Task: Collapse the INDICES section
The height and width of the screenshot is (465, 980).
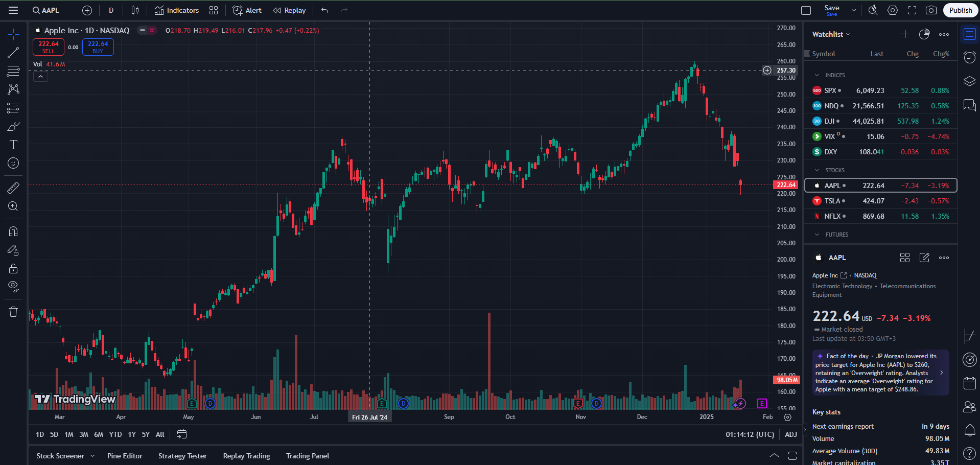Action: coord(817,75)
